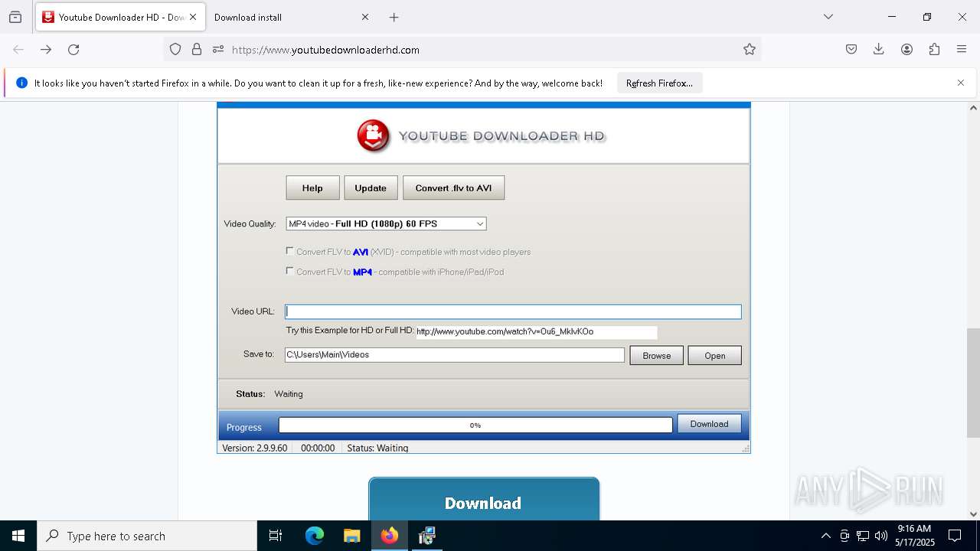980x551 pixels.
Task: Click Firefox icon on taskbar
Action: [x=390, y=536]
